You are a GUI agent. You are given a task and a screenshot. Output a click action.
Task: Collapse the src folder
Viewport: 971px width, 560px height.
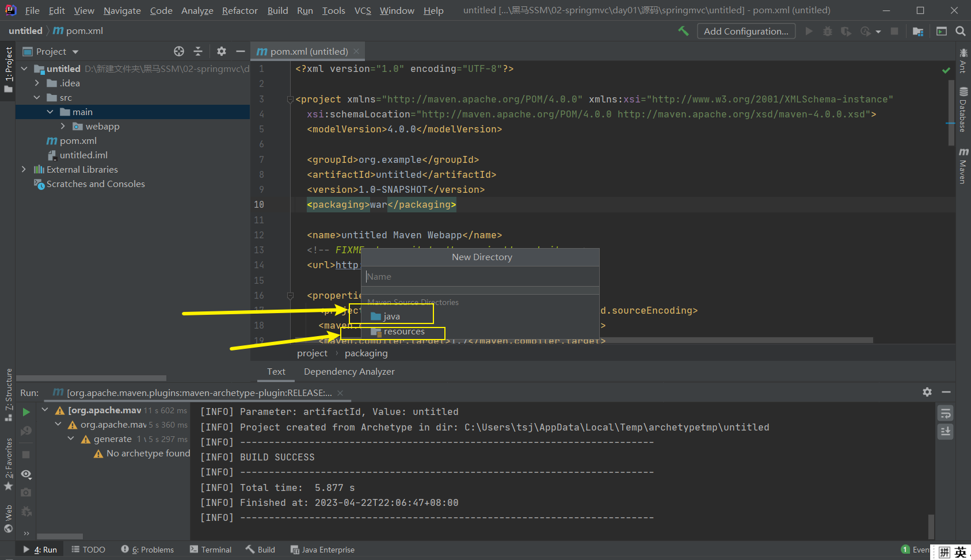tap(37, 97)
